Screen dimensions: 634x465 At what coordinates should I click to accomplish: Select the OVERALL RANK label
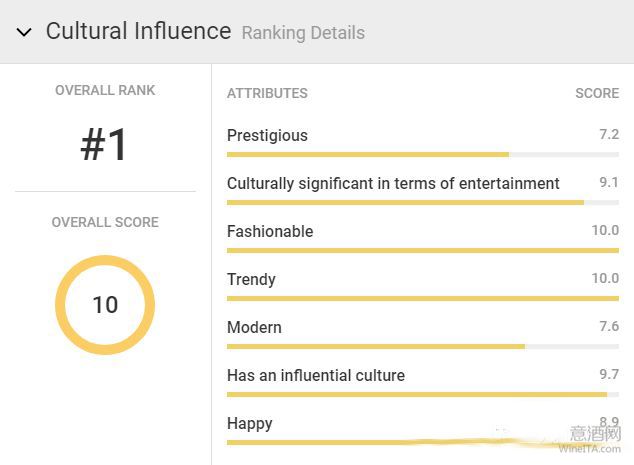pyautogui.click(x=105, y=90)
